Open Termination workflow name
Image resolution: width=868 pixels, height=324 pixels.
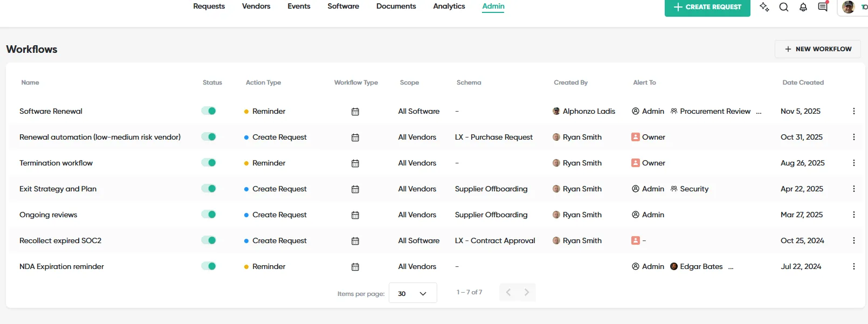56,163
